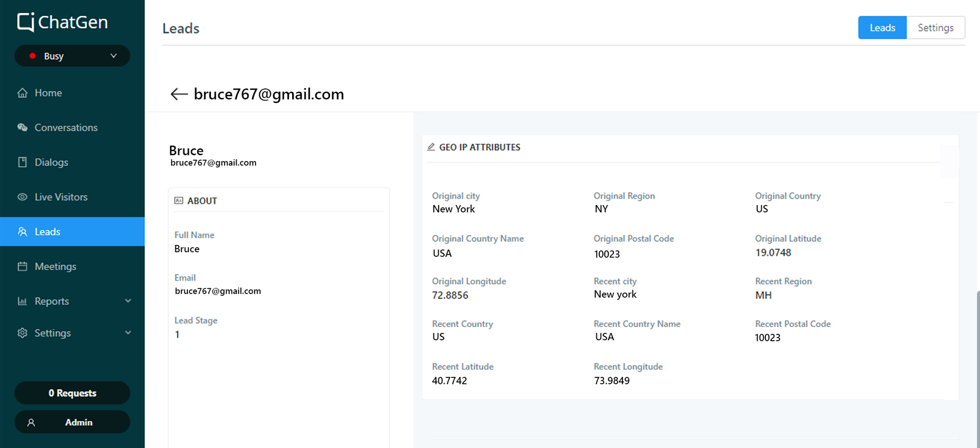Click the Home house icon in sidebar
Image resolution: width=980 pixels, height=448 pixels.
tap(22, 93)
